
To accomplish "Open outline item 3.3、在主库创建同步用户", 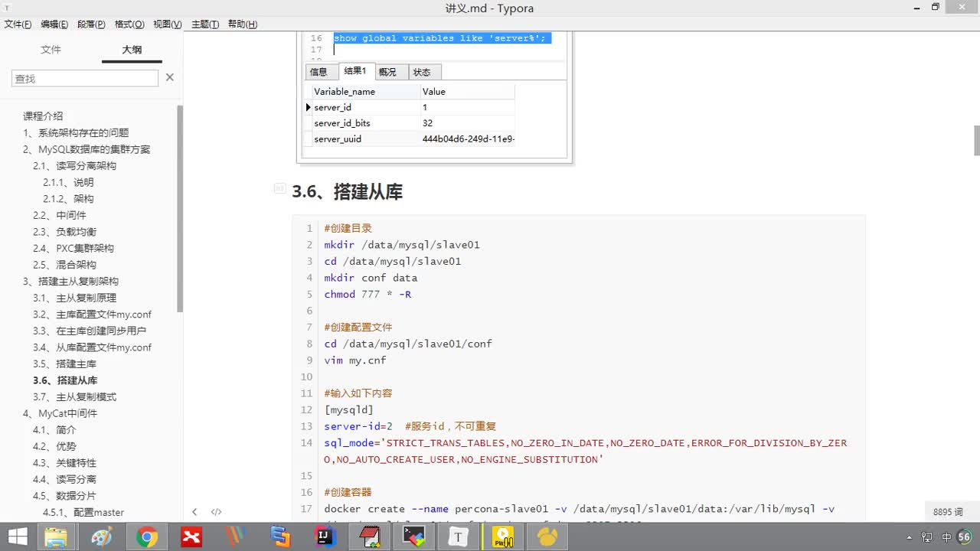I will pyautogui.click(x=90, y=331).
